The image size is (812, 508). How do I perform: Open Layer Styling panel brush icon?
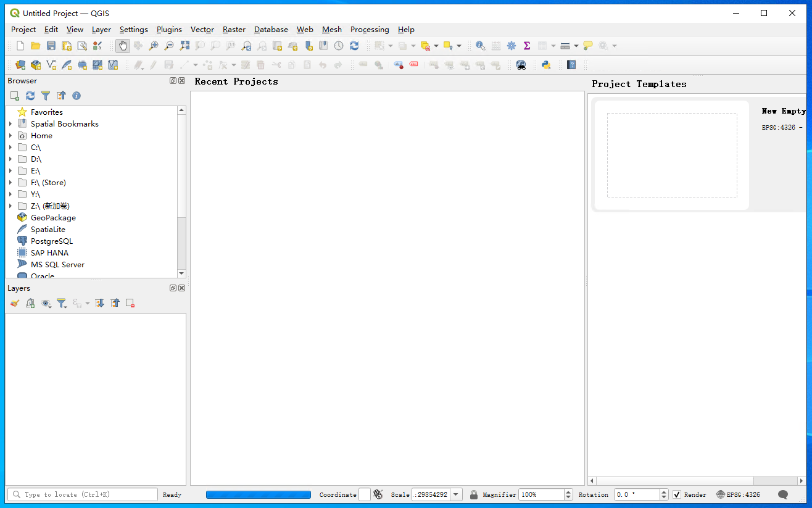click(x=15, y=303)
